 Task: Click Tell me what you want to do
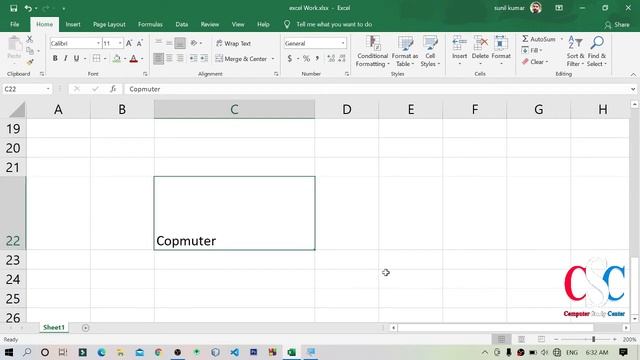point(334,24)
